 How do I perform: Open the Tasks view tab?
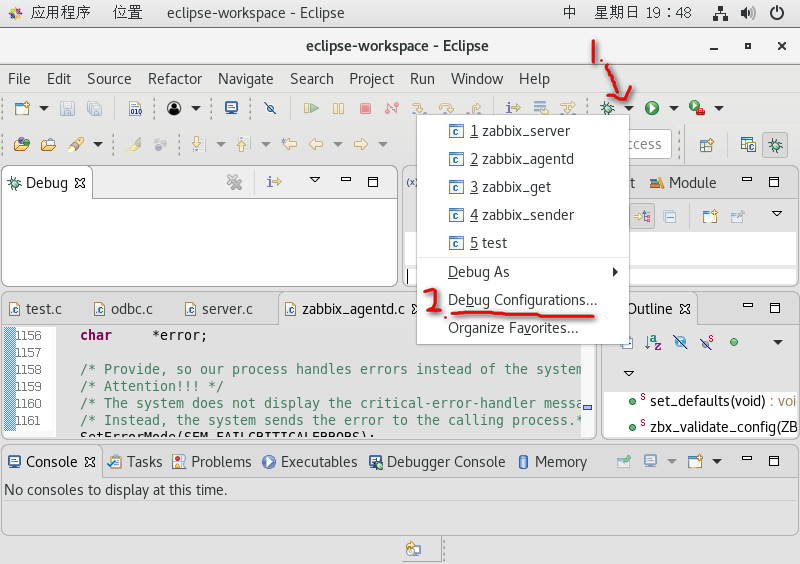[x=136, y=462]
